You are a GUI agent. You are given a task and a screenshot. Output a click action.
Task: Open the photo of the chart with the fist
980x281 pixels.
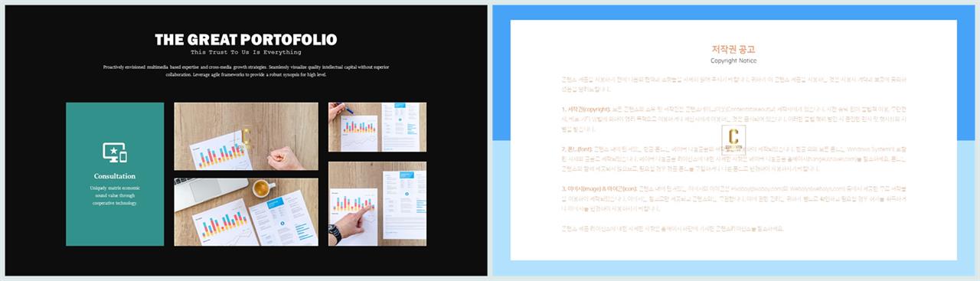(246, 136)
